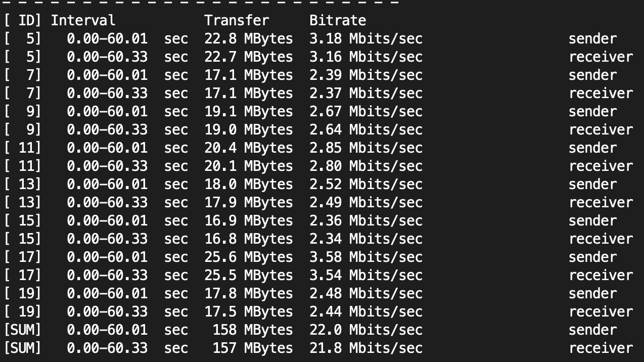Image resolution: width=644 pixels, height=362 pixels.
Task: Click the 2.39 Mbits/sec bitrate value
Action: pyautogui.click(x=366, y=75)
